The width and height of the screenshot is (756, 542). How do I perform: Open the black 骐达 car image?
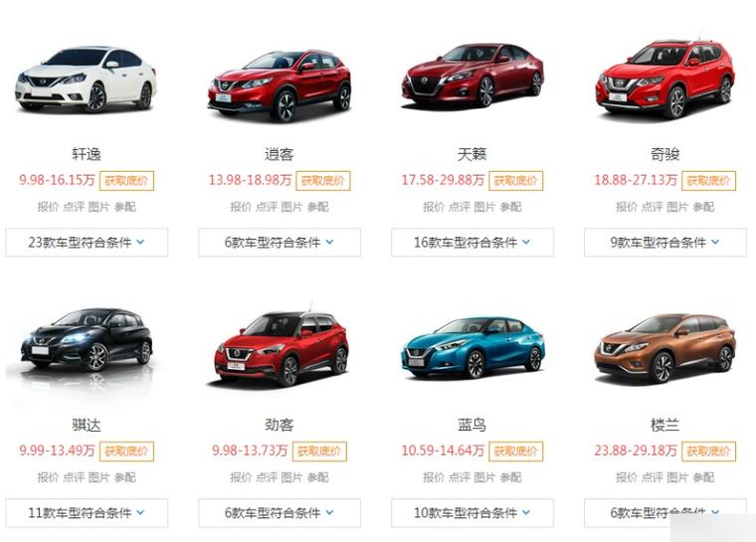(87, 342)
